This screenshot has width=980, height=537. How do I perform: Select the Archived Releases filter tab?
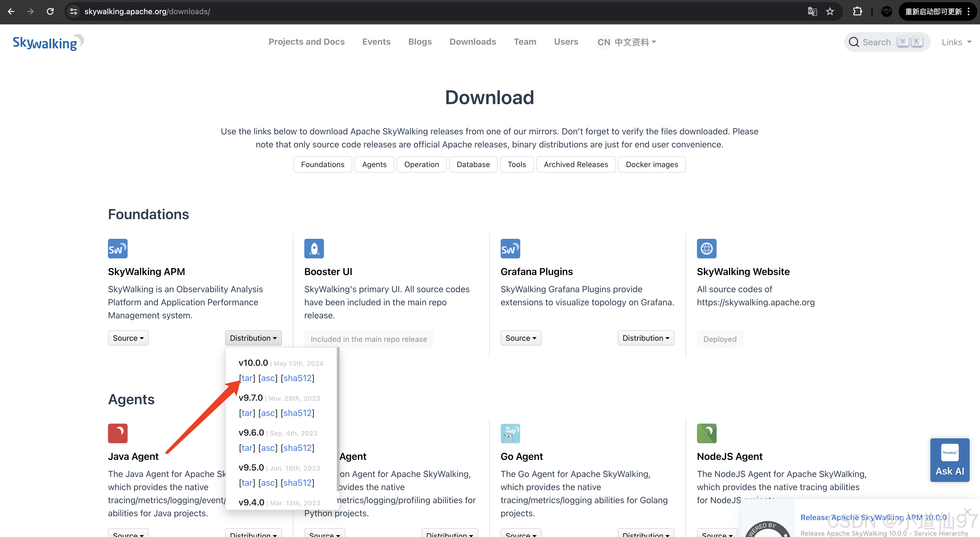coord(575,164)
